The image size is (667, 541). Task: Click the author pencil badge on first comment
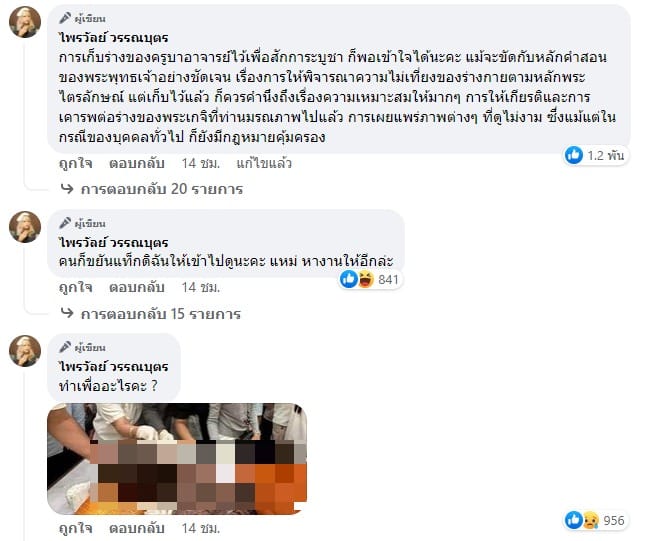point(65,18)
